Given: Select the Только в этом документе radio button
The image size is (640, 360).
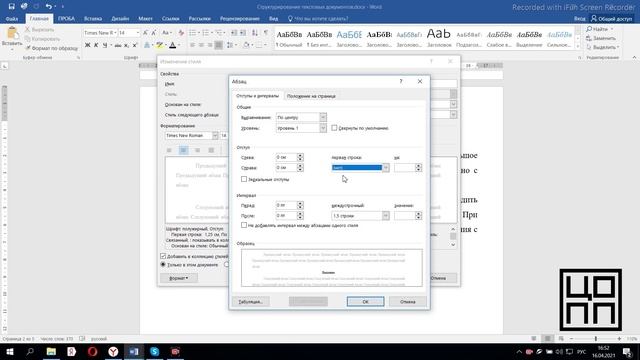Looking at the screenshot, I should [x=163, y=264].
